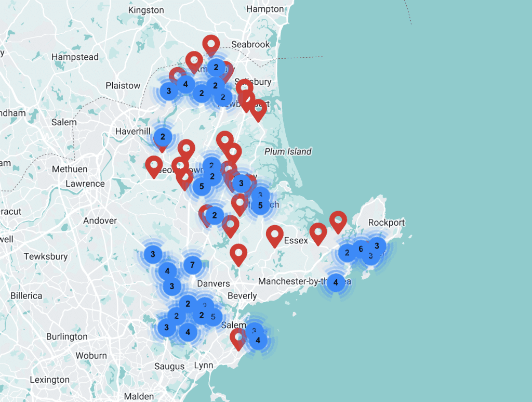532x402 pixels.
Task: Click the leftmost cluster showing 3 near Danvers
Action: [153, 254]
